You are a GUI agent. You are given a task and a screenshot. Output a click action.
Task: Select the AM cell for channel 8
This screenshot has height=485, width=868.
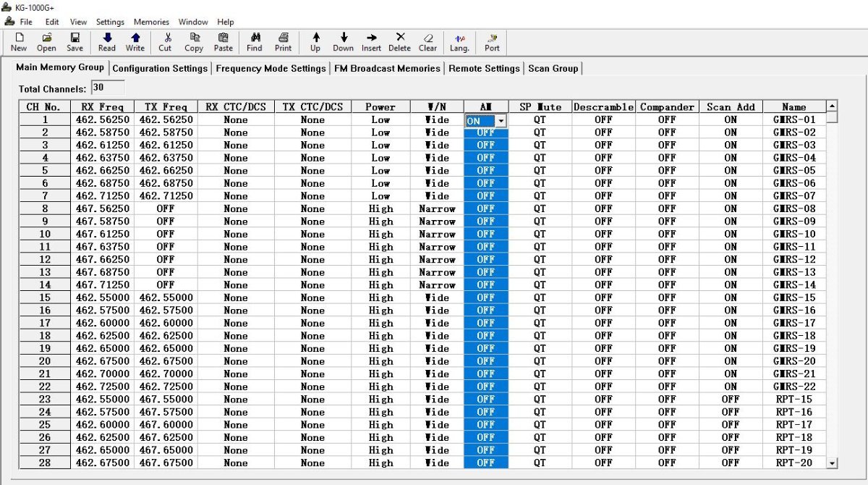(485, 209)
